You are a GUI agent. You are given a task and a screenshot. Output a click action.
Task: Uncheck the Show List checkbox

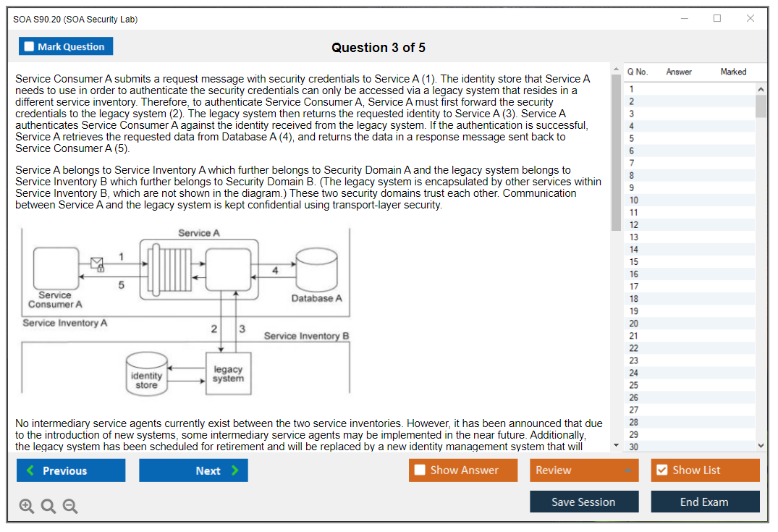coord(661,470)
